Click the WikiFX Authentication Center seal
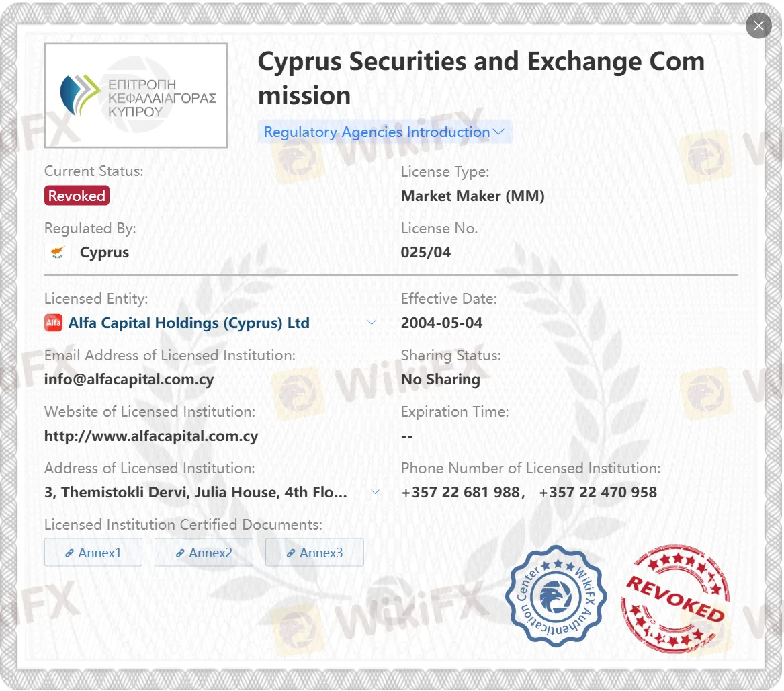This screenshot has height=691, width=784. point(555,598)
